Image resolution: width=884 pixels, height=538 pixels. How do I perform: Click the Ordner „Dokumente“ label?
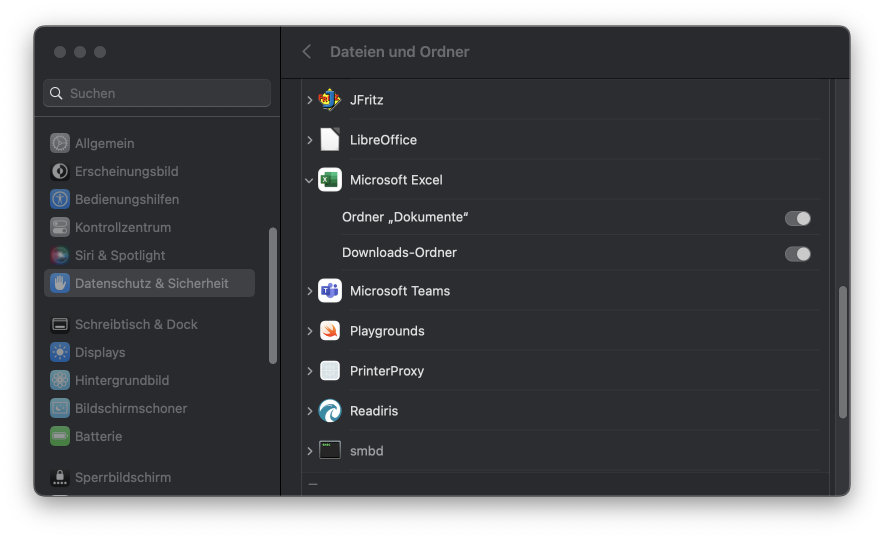tap(405, 217)
